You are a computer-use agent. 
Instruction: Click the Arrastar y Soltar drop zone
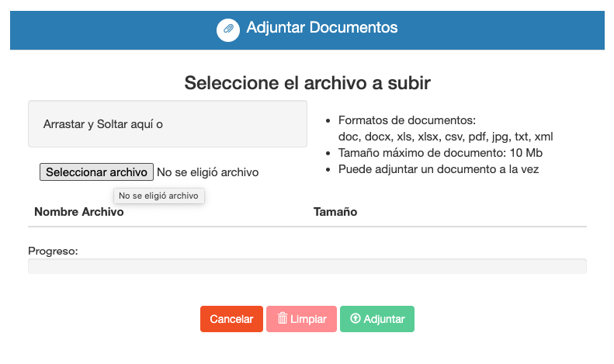168,123
